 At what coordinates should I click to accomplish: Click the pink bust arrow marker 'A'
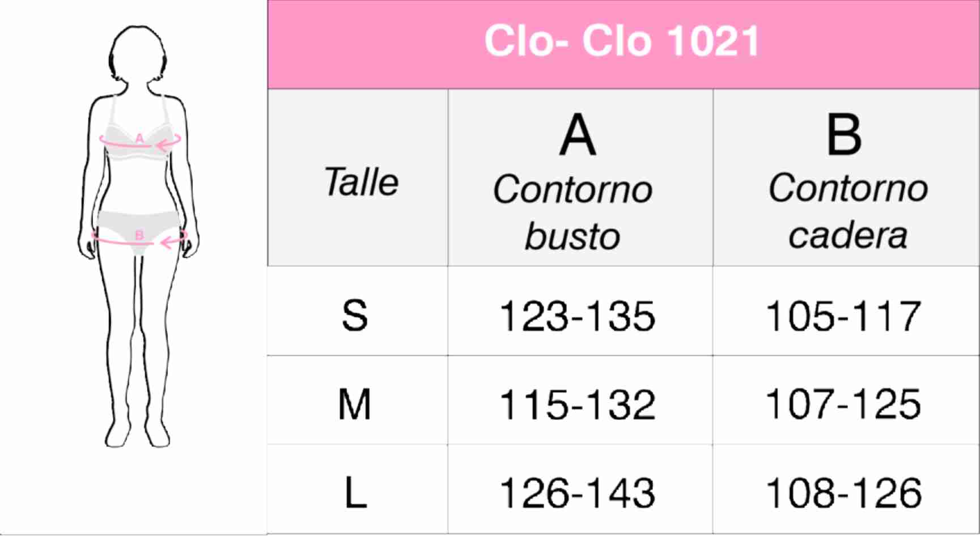[139, 139]
